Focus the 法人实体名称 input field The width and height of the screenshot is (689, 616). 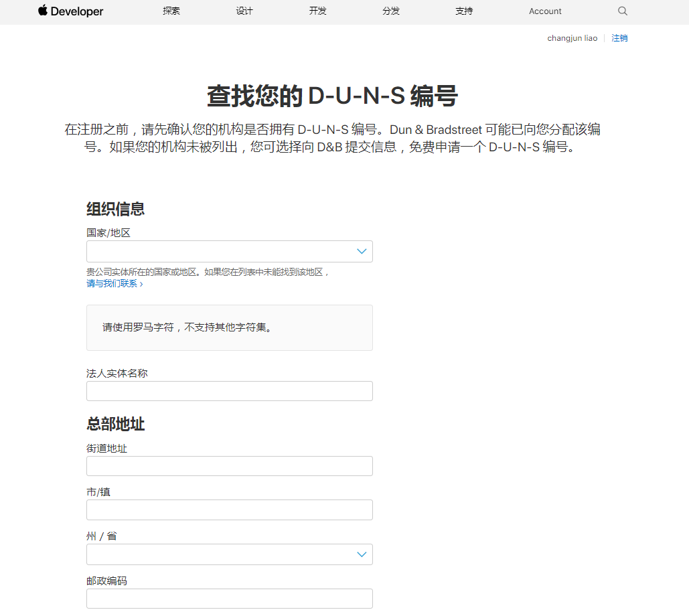[x=230, y=391]
